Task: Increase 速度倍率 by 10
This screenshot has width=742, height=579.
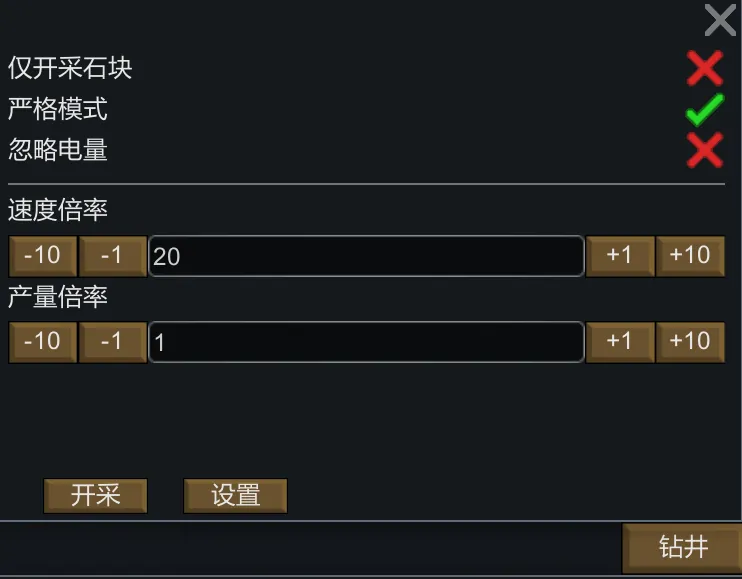Action: click(690, 256)
